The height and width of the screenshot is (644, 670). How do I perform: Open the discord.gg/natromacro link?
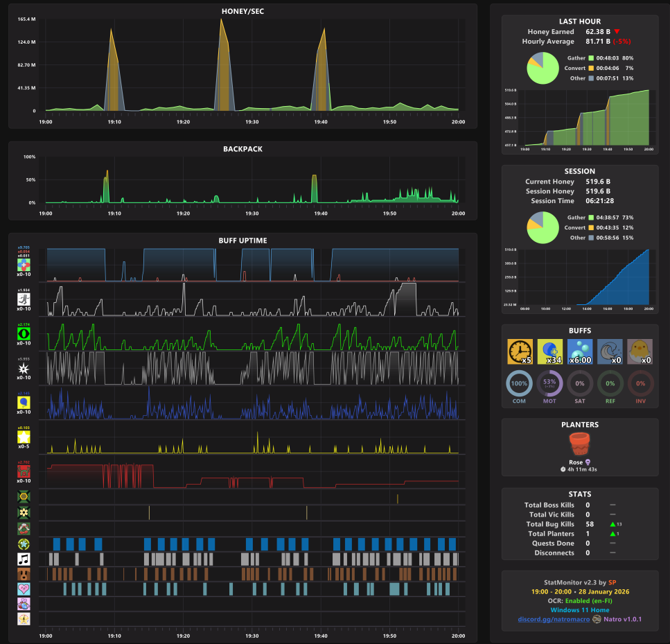coord(554,619)
